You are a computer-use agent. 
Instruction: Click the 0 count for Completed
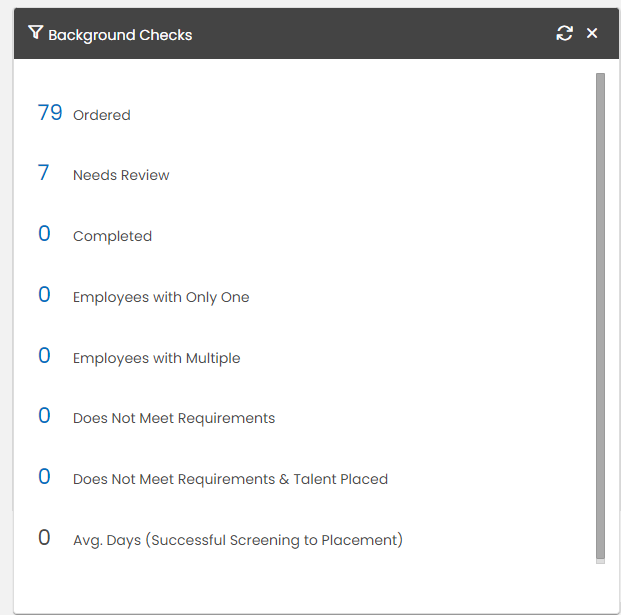click(44, 233)
